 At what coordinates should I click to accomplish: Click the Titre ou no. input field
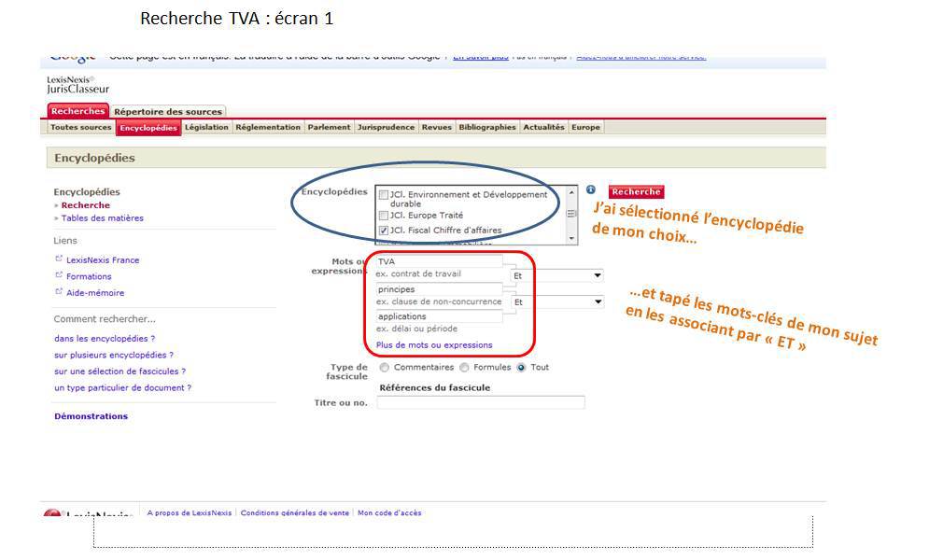480,403
